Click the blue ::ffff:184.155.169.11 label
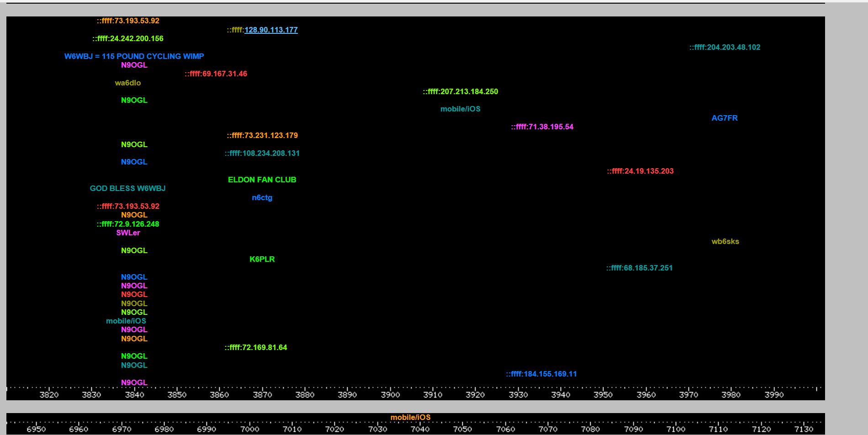 [541, 374]
